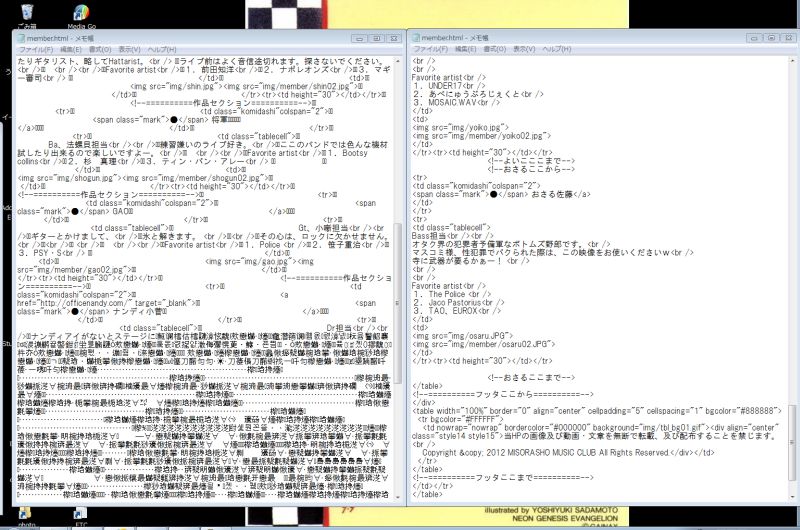Click the line '<img src="img/yoiko.jpg">' in right window

[460, 128]
